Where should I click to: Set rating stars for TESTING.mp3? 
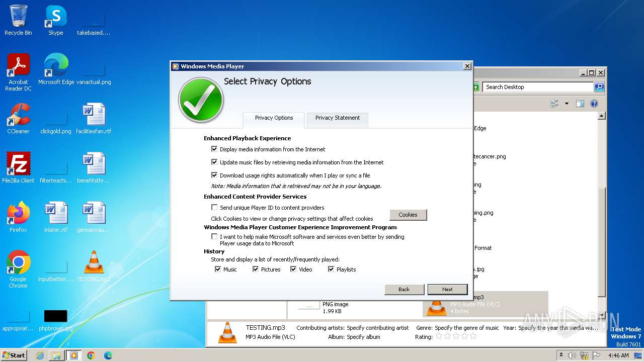tap(456, 336)
